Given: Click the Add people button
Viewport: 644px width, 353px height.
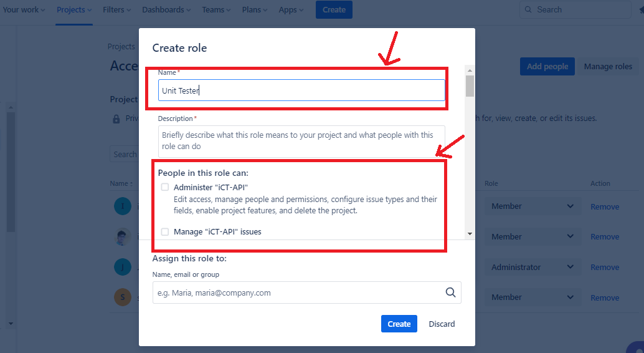Looking at the screenshot, I should (x=547, y=67).
